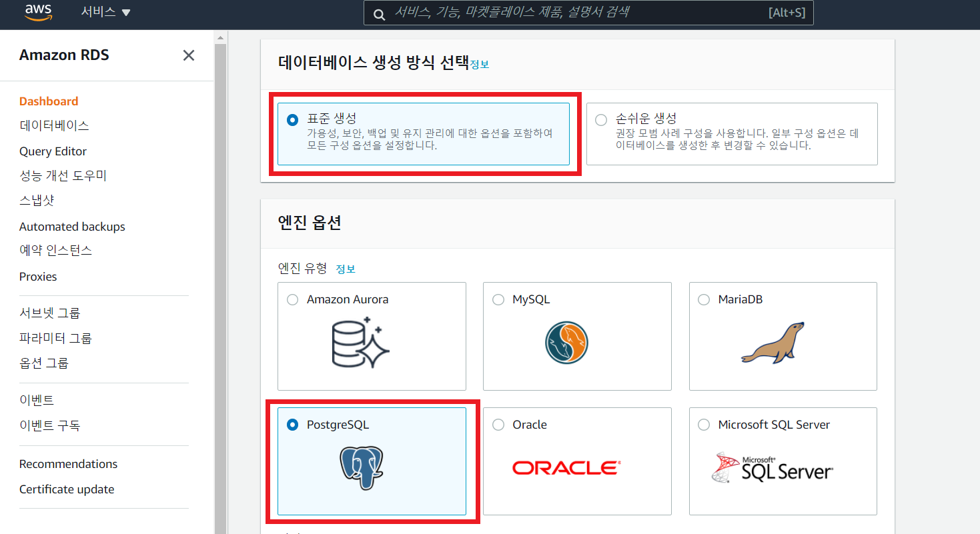Open 옵션 그룹 in the sidebar
980x534 pixels.
click(44, 363)
